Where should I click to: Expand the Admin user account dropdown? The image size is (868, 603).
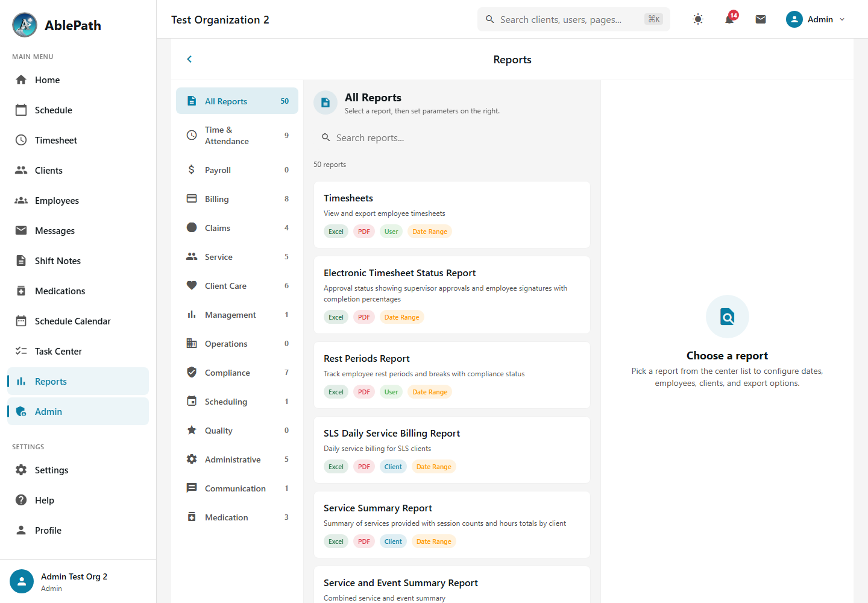coord(816,19)
